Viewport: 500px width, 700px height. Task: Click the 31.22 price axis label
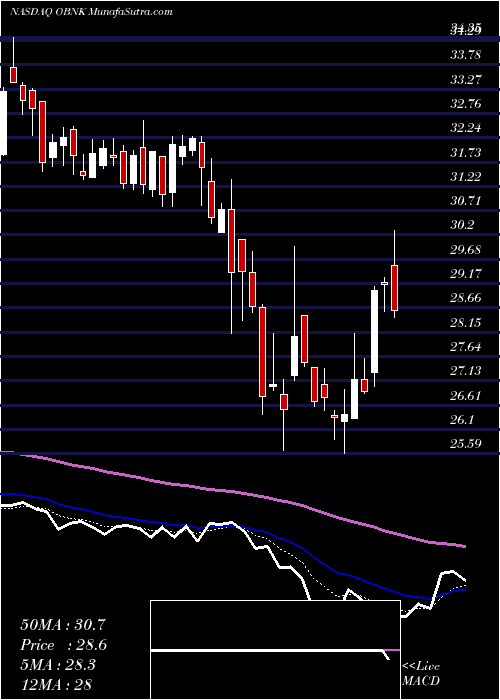coord(466,177)
